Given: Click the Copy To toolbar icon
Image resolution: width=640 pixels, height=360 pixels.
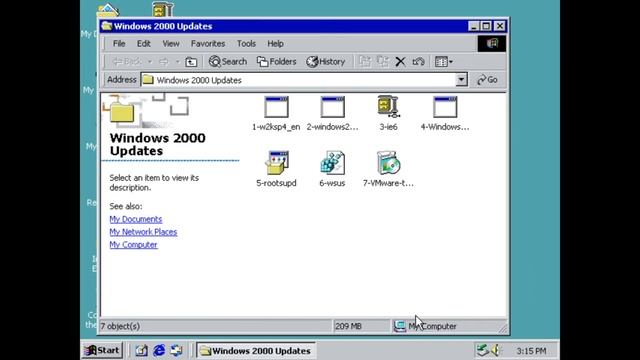Looking at the screenshot, I should click(382, 62).
